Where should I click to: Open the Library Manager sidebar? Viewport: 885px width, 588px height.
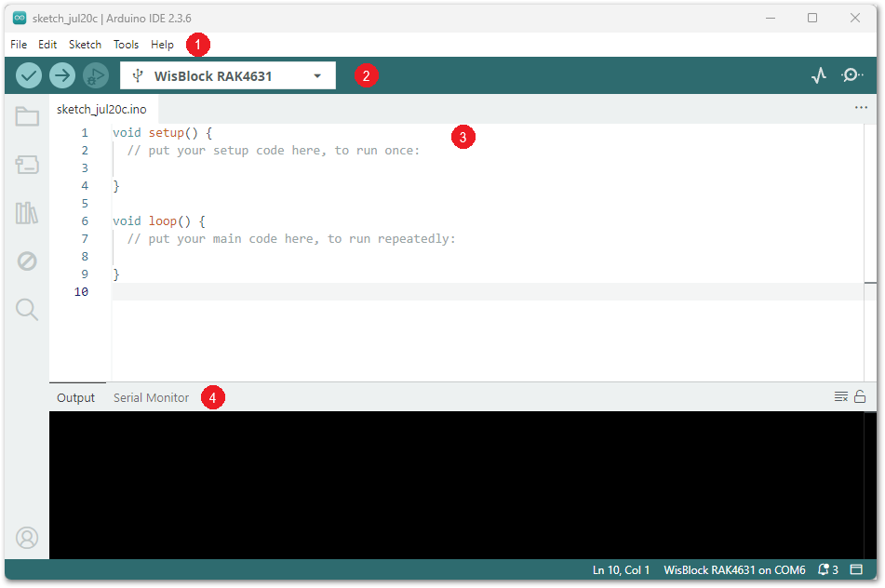click(27, 213)
